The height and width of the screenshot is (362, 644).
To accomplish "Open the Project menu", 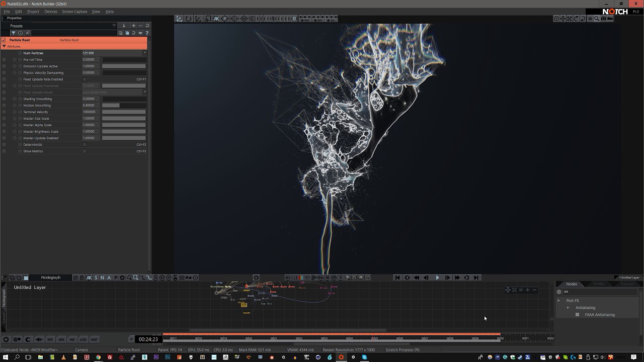I will (33, 12).
